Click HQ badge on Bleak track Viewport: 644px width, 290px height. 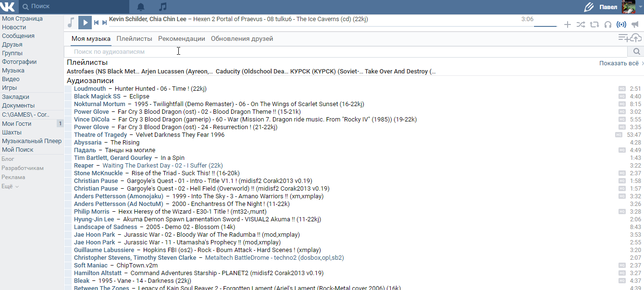(622, 281)
